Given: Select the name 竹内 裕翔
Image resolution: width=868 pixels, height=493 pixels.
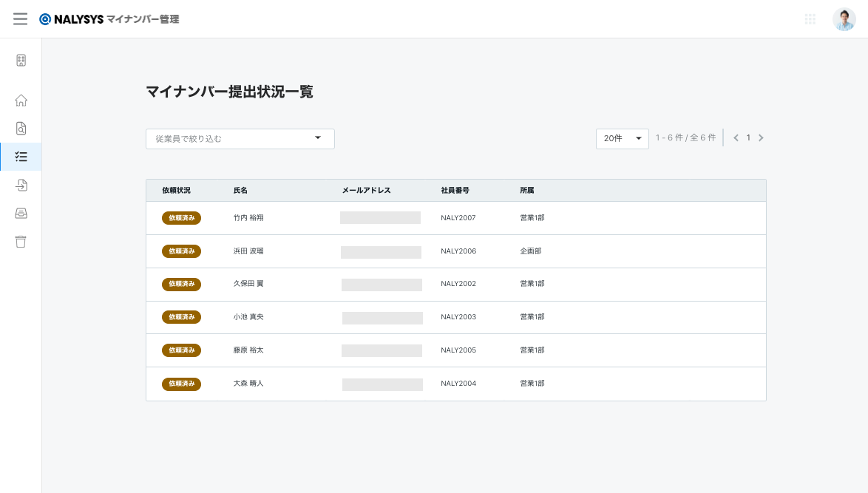Looking at the screenshot, I should tap(248, 218).
